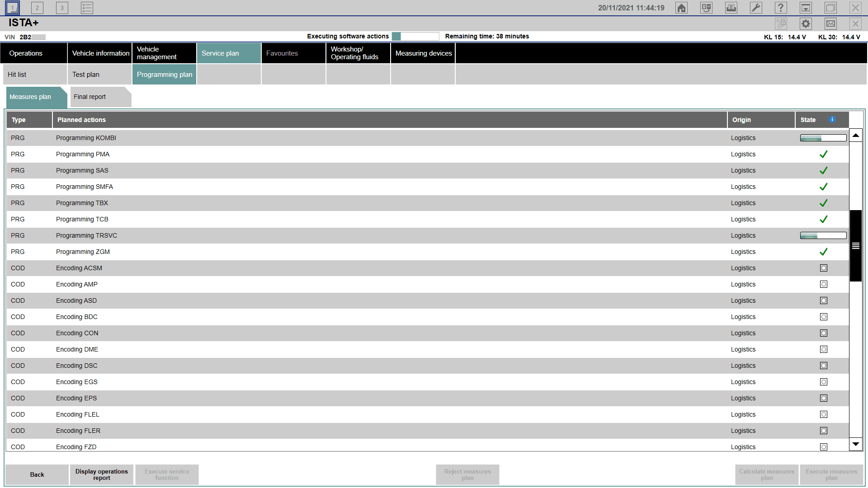The width and height of the screenshot is (868, 488).
Task: Click Encoding FLEL state checkbox
Action: (x=824, y=414)
